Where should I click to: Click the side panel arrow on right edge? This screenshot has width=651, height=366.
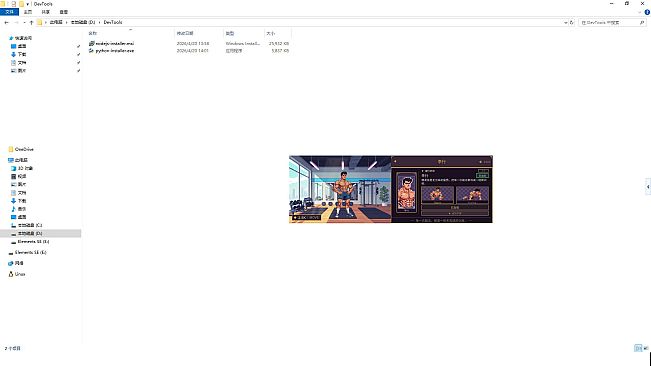tap(648, 187)
